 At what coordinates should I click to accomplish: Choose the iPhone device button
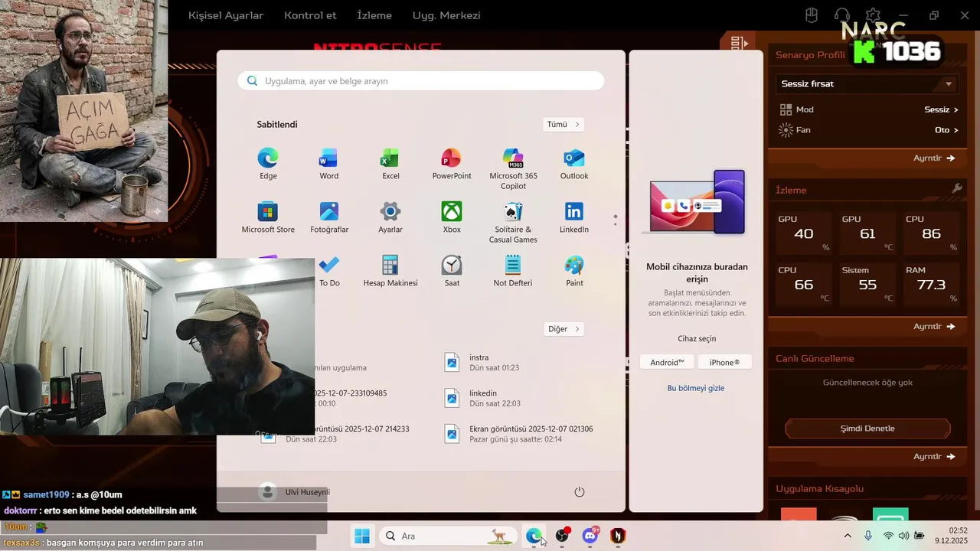724,363
